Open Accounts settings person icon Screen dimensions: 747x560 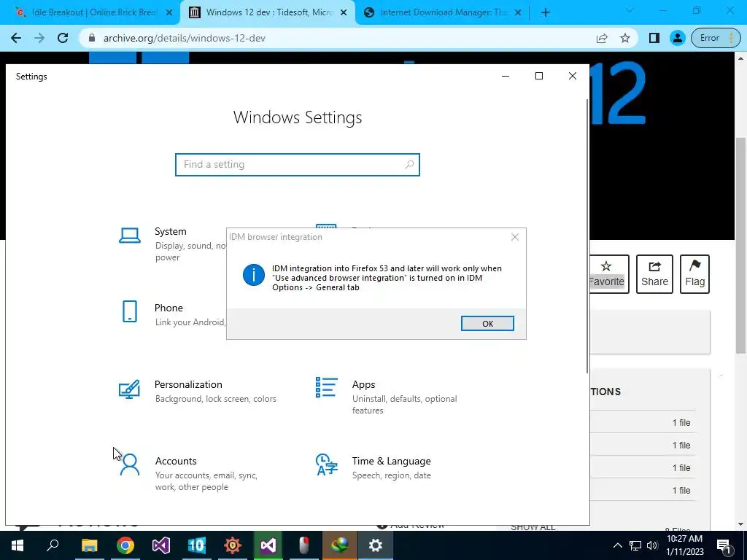pyautogui.click(x=130, y=464)
